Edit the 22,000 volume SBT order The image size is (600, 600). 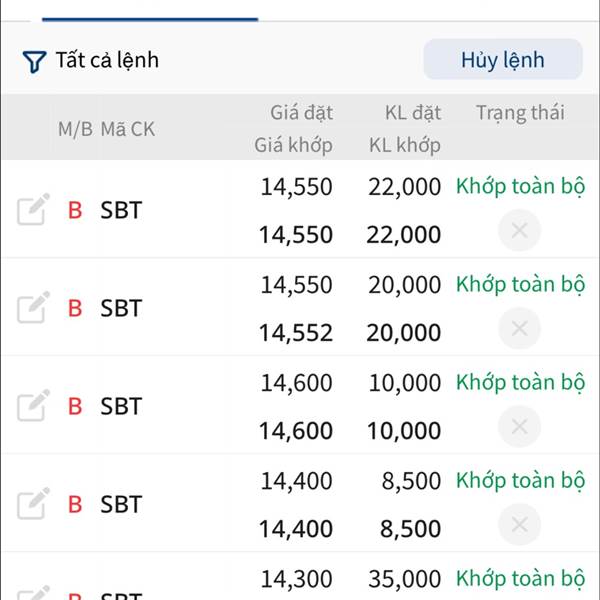[33, 210]
